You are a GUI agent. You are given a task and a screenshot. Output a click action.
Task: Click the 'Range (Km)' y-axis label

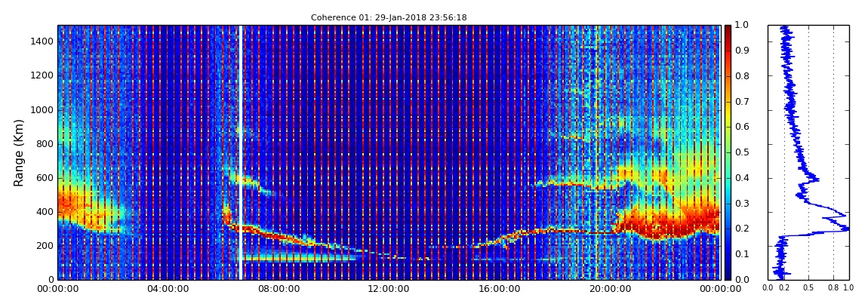point(19,152)
